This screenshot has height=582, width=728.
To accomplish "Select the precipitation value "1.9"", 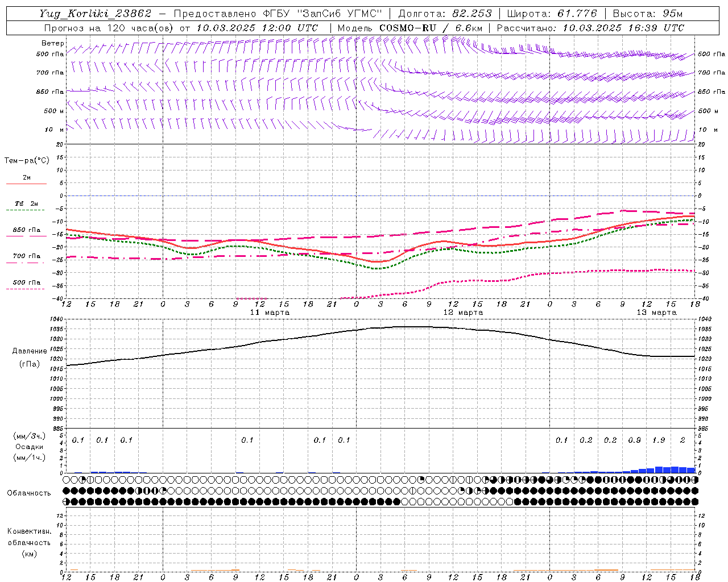I will 659,440.
